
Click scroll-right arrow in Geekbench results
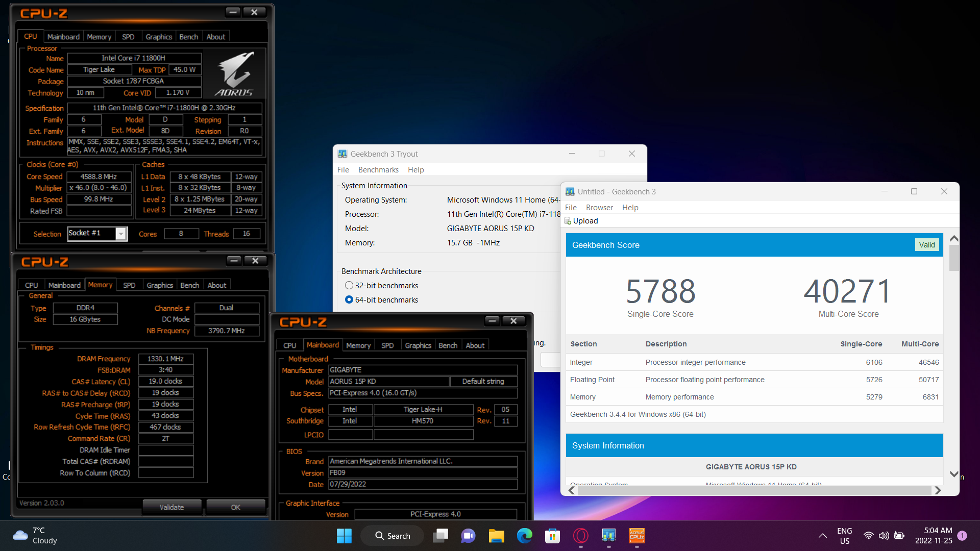point(937,490)
